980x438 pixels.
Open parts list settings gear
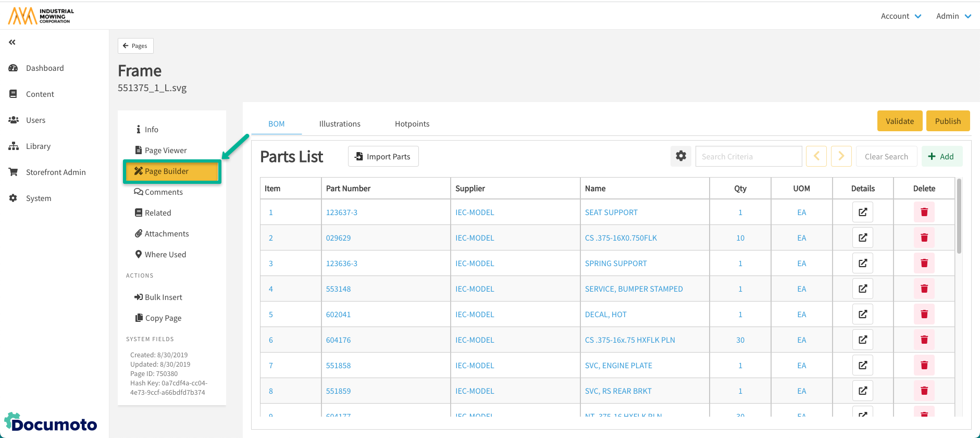point(680,156)
